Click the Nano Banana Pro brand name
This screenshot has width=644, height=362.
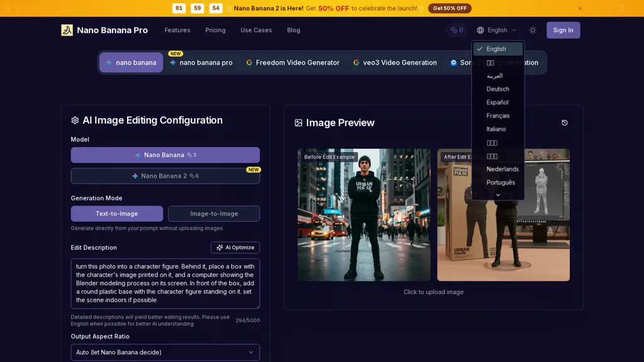tap(112, 30)
